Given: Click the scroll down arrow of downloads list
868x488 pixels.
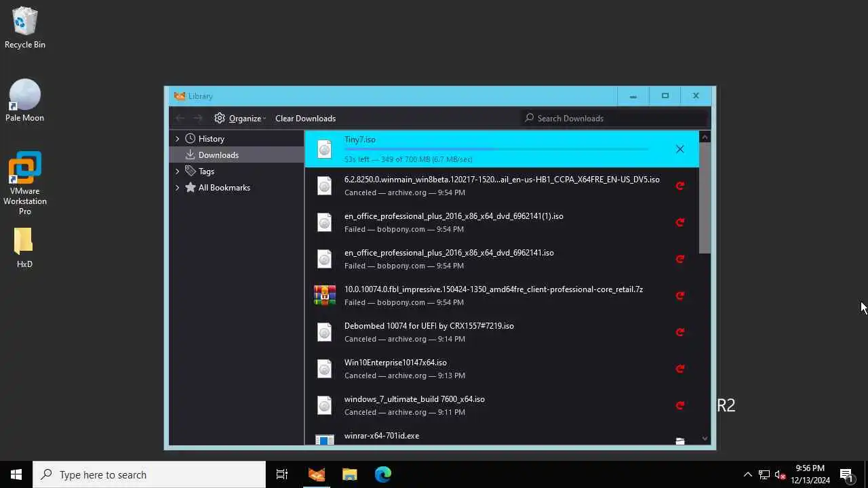Looking at the screenshot, I should [x=705, y=439].
